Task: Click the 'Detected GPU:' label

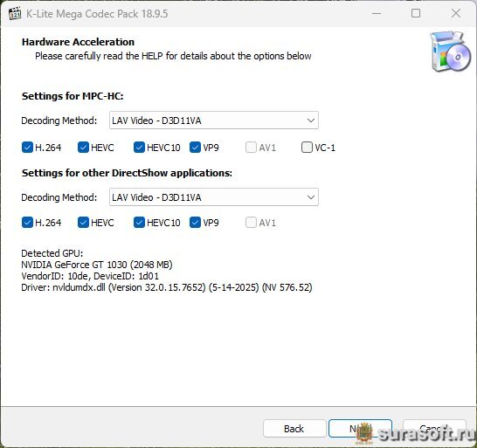Action: click(52, 253)
